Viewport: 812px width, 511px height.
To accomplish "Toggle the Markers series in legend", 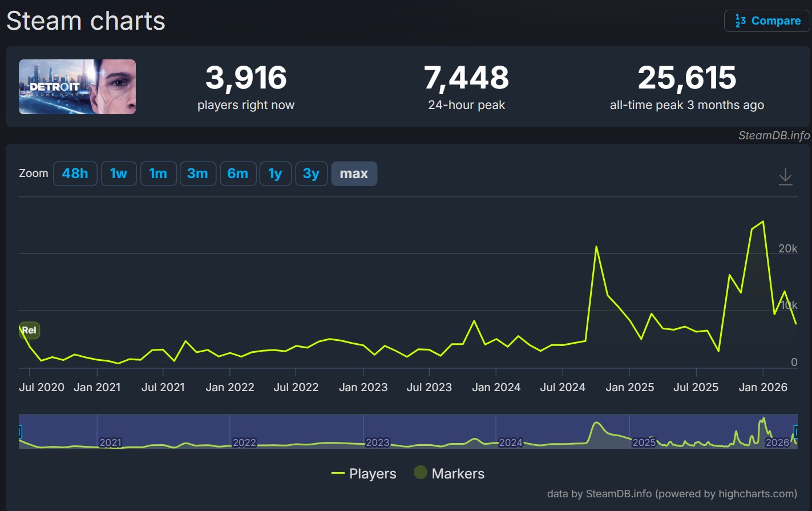I will point(449,473).
